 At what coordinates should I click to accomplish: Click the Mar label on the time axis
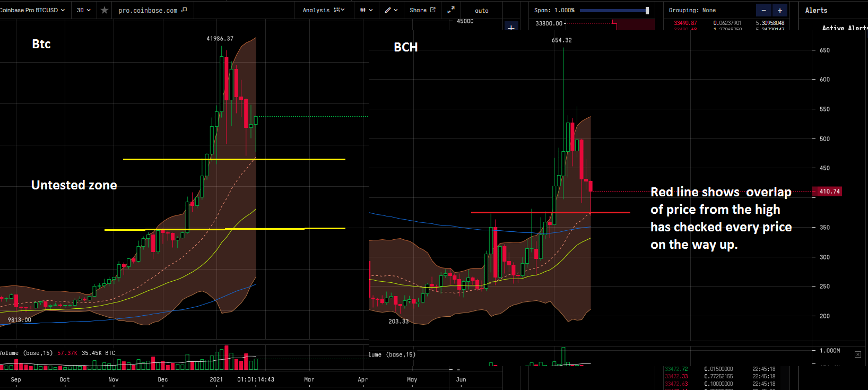pos(309,379)
